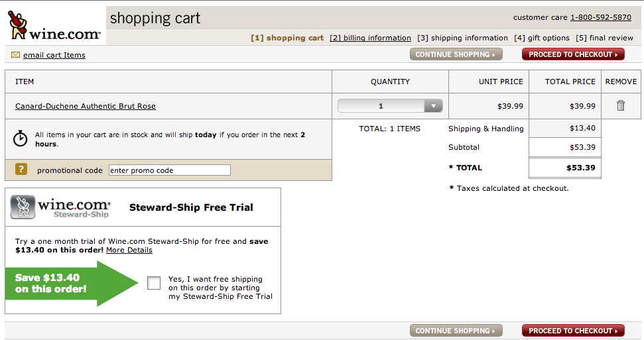Viewport: 644px width, 340px height.
Task: Click the green Save $13.40 arrow
Action: [x=72, y=284]
